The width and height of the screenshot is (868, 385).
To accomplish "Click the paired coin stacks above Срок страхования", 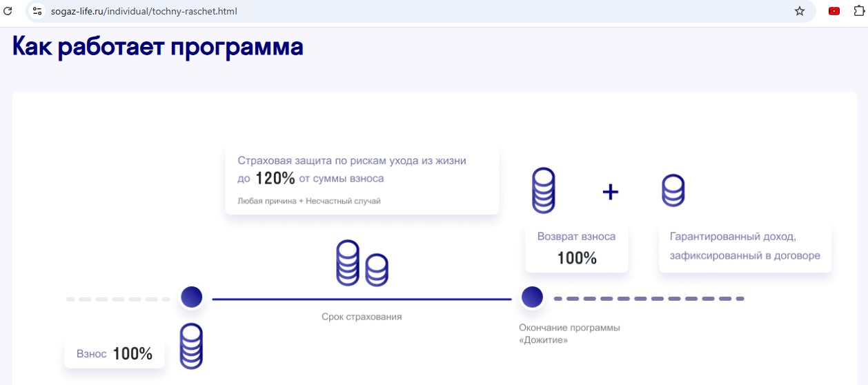I will pos(362,264).
